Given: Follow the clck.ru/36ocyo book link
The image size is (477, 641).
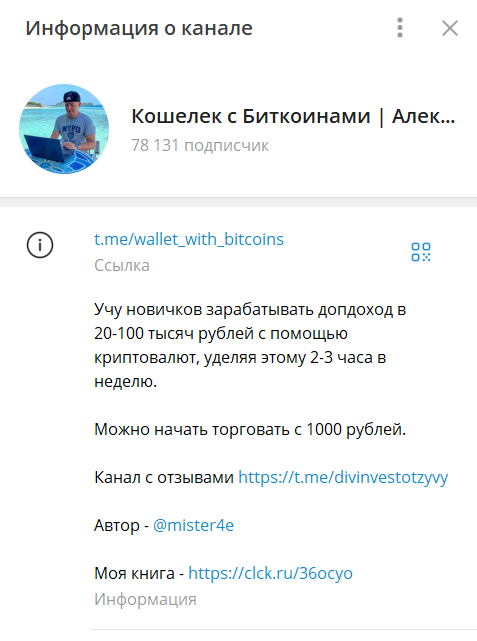Looking at the screenshot, I should click(270, 573).
